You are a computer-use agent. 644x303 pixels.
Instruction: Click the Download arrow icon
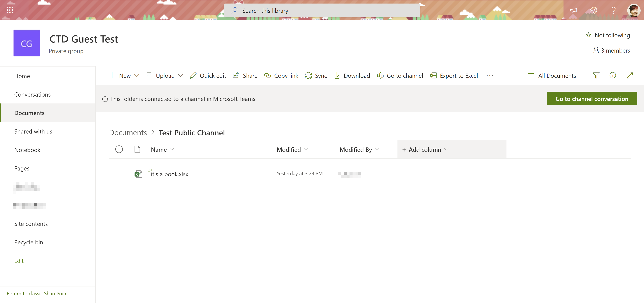coord(337,75)
